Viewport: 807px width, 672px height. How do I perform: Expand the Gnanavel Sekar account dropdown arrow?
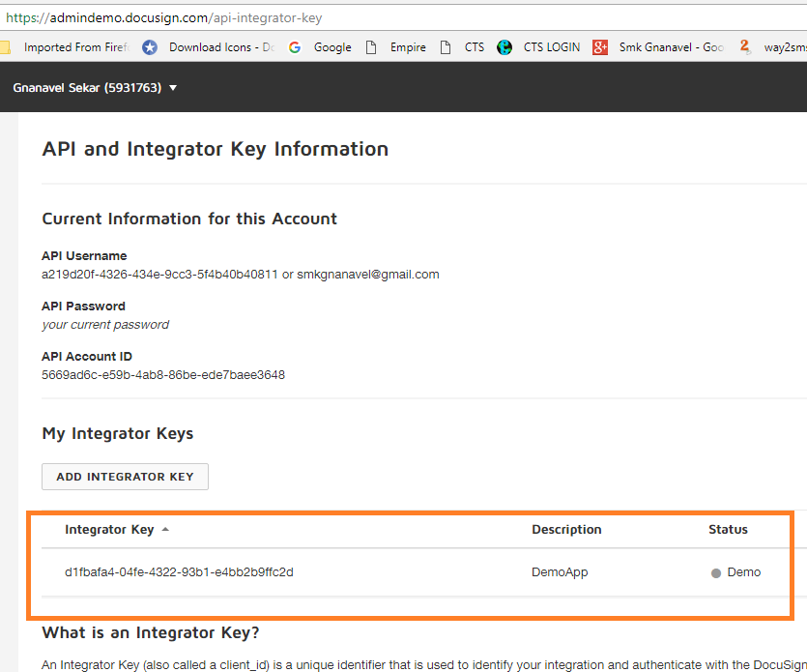pos(173,88)
